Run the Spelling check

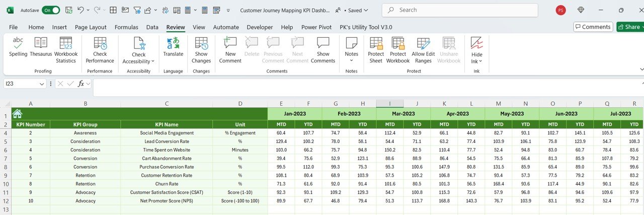pos(18,47)
